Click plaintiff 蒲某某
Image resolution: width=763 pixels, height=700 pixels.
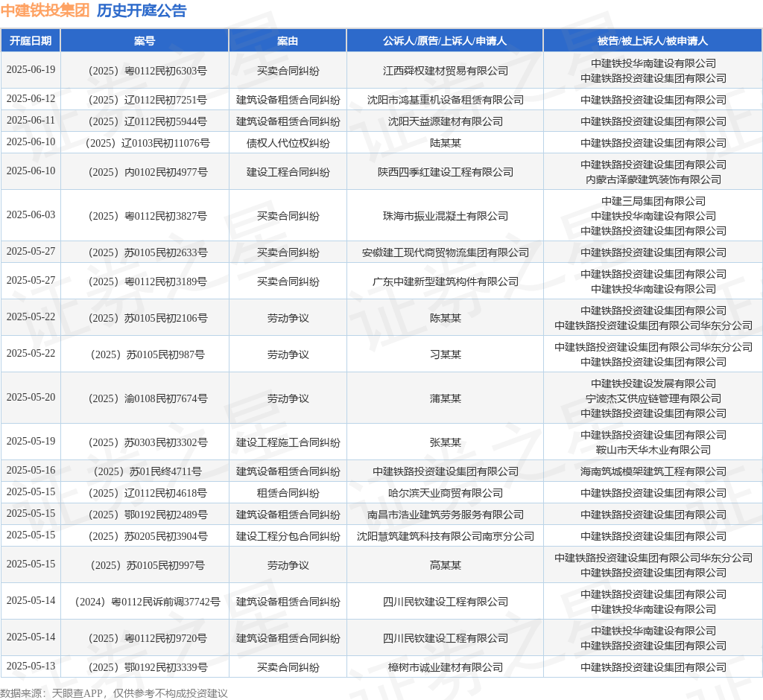pyautogui.click(x=445, y=399)
